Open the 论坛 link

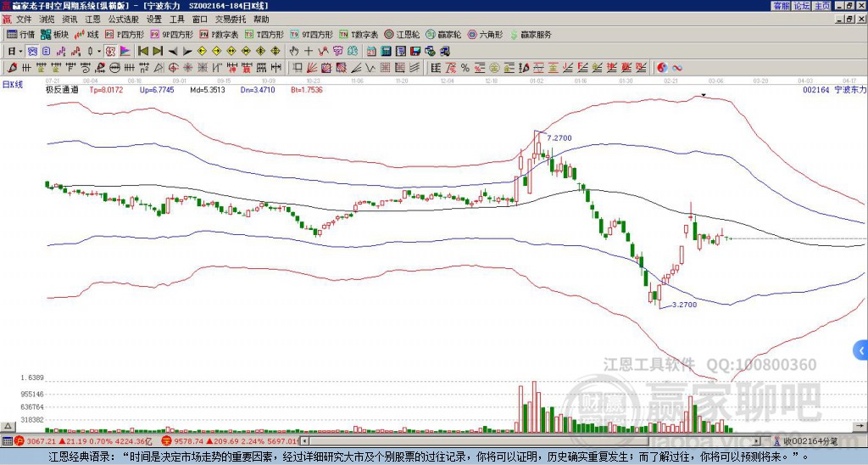point(801,6)
